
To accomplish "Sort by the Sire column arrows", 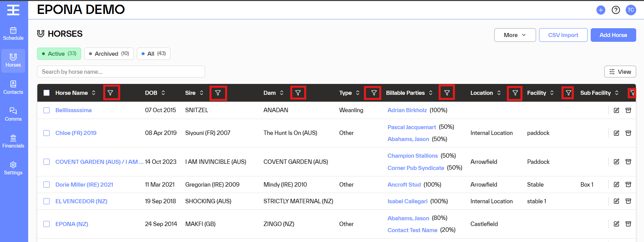I will pos(202,93).
